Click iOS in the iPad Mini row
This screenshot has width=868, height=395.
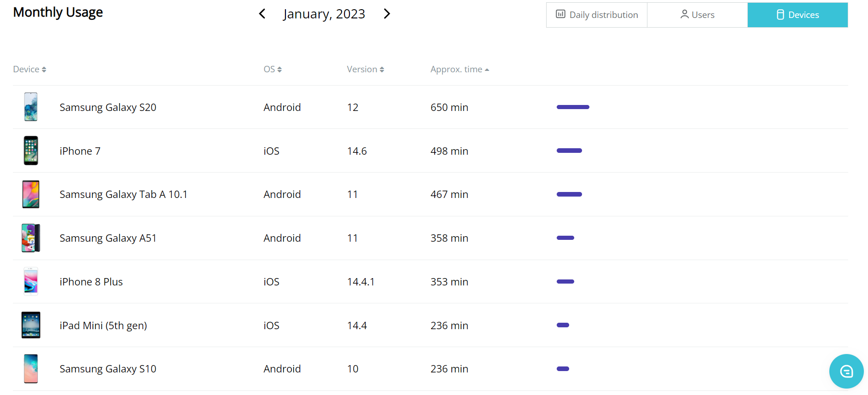[x=272, y=325]
